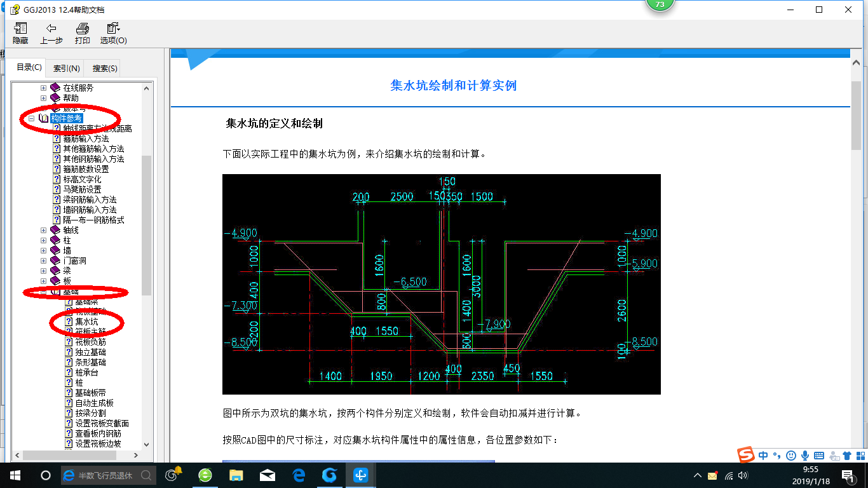Open the Windows Start menu
The image size is (868, 488).
coord(15,475)
